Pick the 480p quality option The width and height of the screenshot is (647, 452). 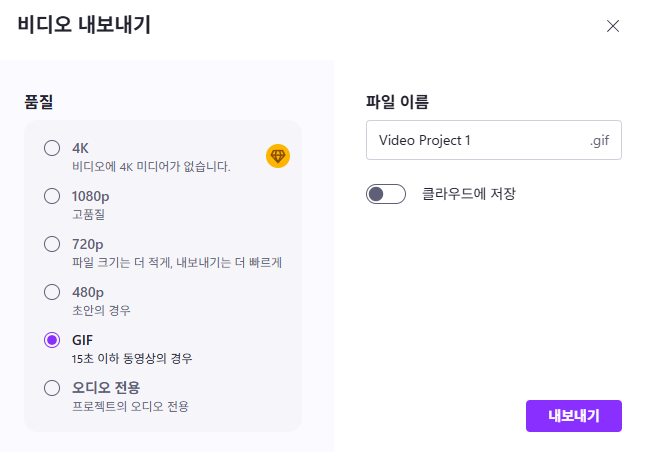pos(52,292)
